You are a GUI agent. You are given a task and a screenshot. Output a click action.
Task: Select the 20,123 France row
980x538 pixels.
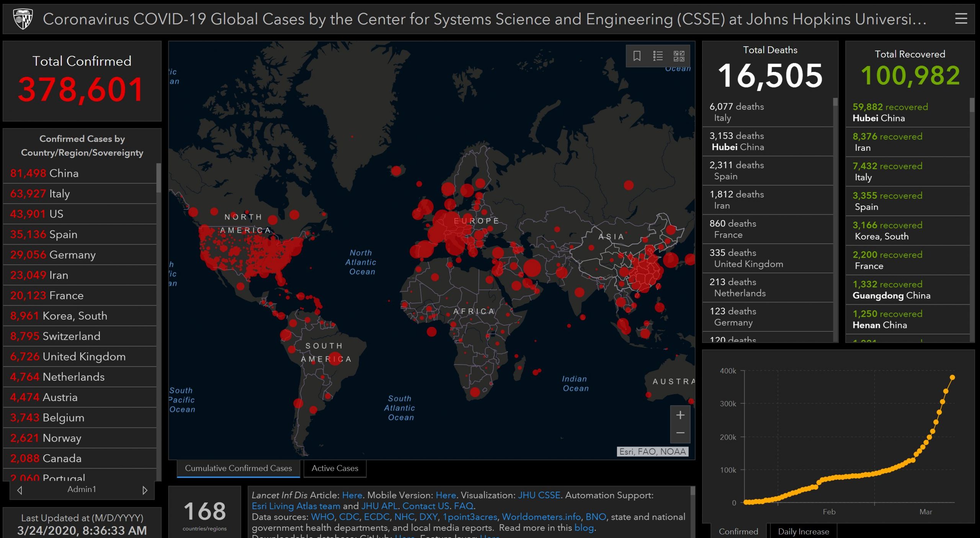80,295
